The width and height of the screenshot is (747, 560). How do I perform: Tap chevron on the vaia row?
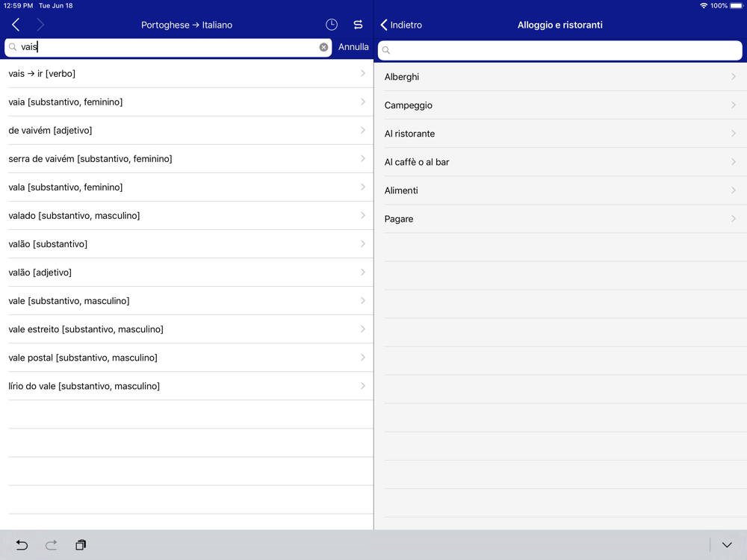pos(363,102)
